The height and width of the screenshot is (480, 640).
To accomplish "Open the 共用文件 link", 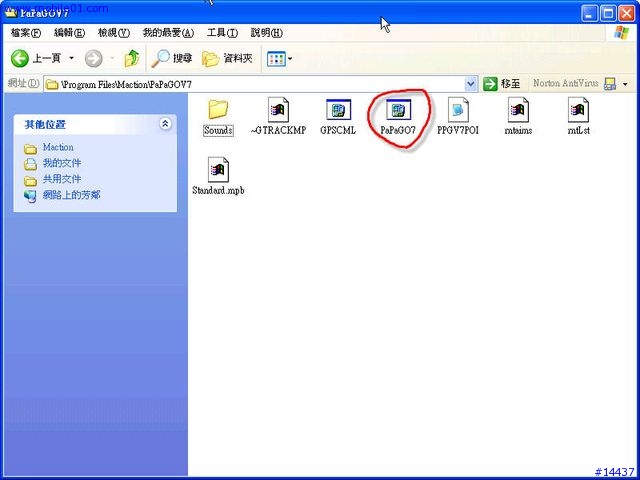I will pyautogui.click(x=62, y=179).
